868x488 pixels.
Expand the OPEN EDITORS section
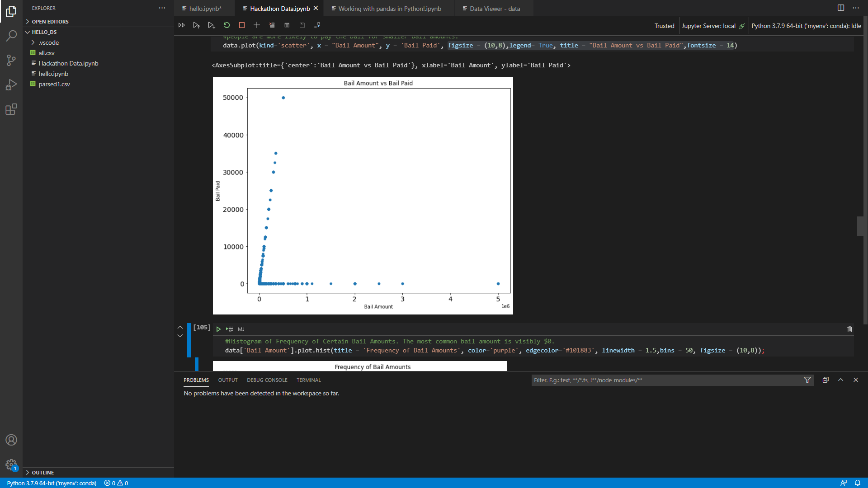pyautogui.click(x=50, y=21)
